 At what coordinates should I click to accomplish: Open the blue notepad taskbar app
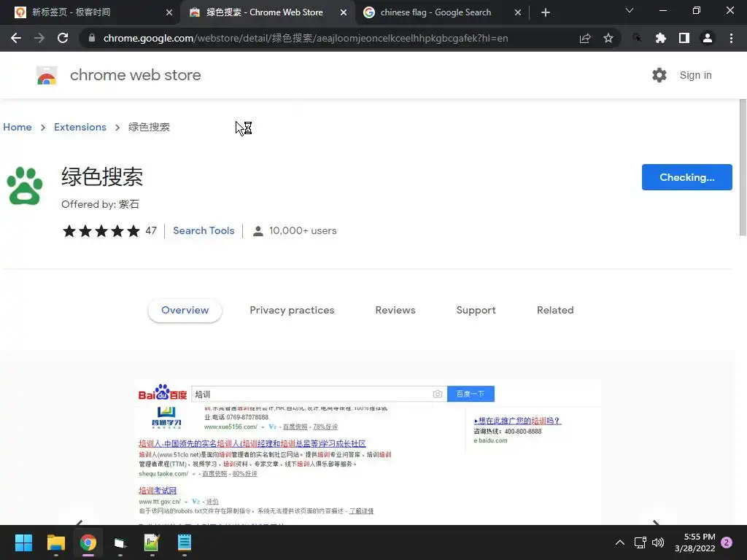(185, 542)
